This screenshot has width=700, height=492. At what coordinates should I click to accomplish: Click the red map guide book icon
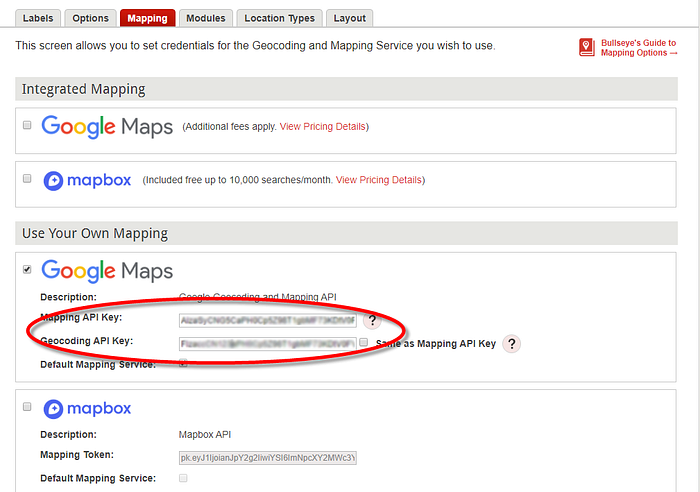(587, 47)
